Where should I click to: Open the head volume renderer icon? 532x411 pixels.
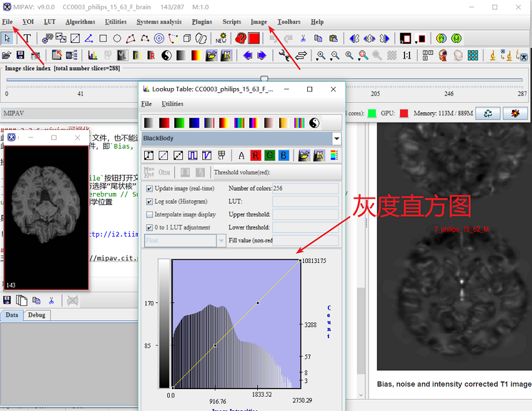[x=443, y=56]
